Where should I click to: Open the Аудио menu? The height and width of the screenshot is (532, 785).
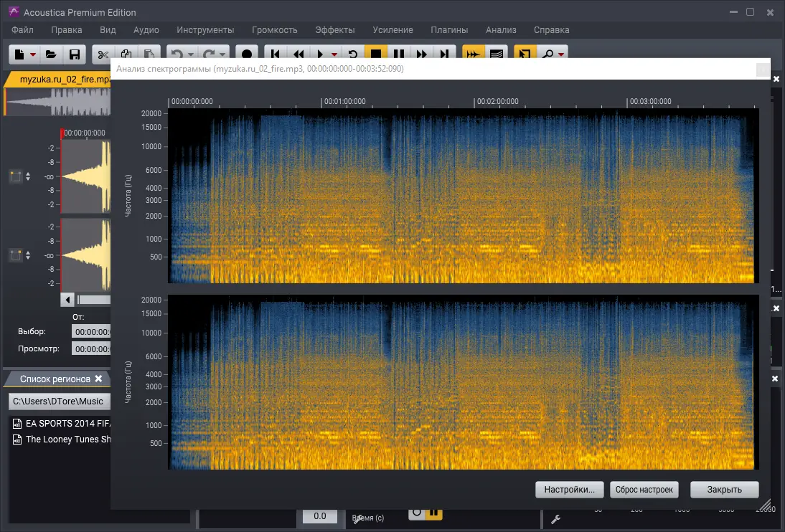point(146,30)
